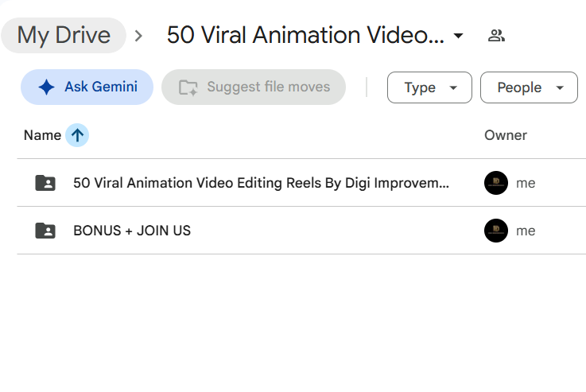Open 50 Viral Animation Video Editing Reels folder
Image resolution: width=586 pixels, height=392 pixels.
point(261,183)
